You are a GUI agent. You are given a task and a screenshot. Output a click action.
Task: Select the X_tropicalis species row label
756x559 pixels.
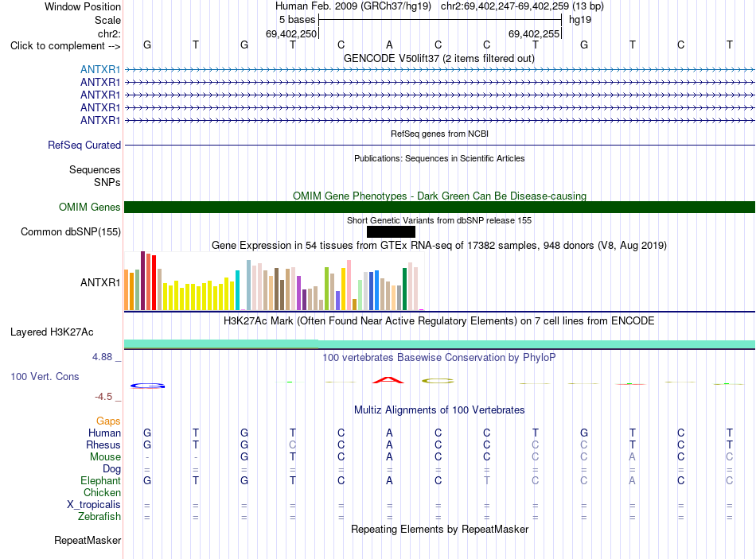pos(94,505)
